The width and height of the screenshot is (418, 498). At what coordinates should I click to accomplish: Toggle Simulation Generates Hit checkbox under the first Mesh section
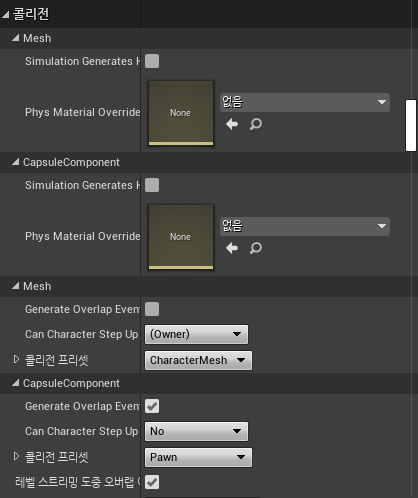pos(152,61)
